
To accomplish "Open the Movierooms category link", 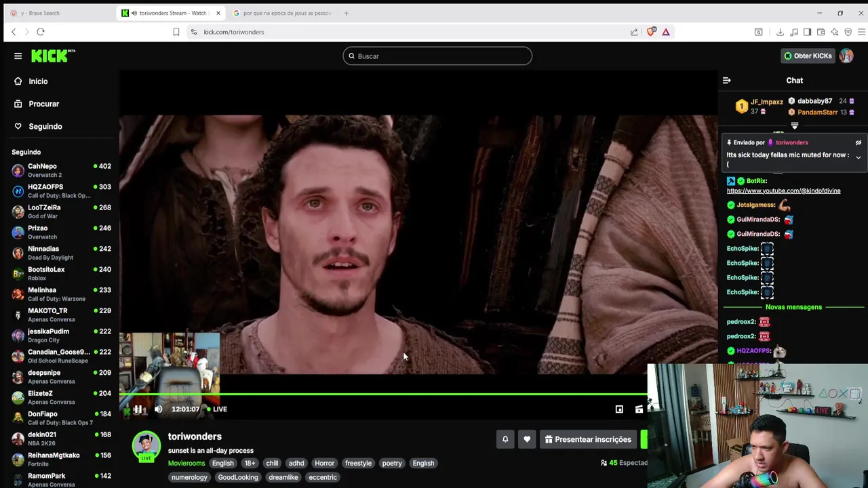I will pyautogui.click(x=186, y=464).
